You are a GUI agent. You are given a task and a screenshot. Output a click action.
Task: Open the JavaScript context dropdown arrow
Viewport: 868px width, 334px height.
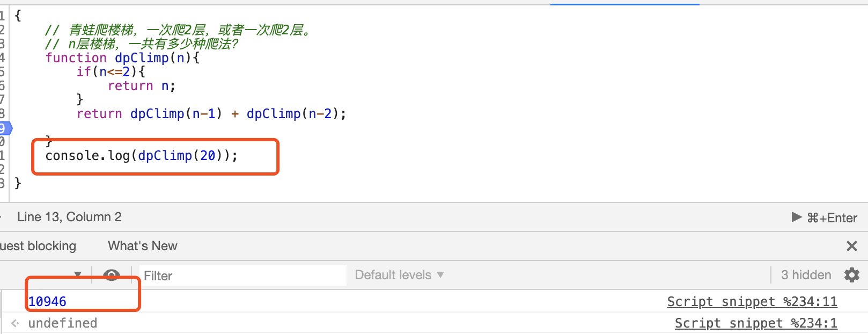pyautogui.click(x=78, y=274)
